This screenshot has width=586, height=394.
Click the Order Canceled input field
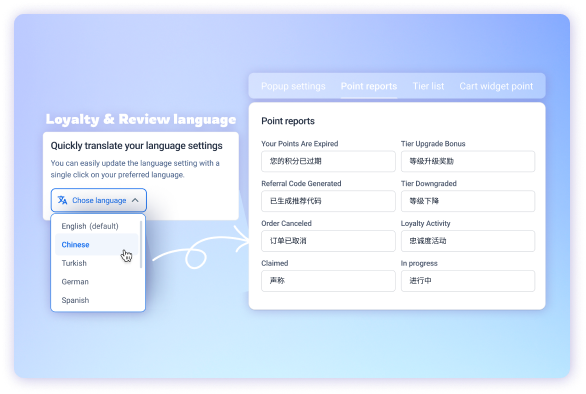point(328,241)
